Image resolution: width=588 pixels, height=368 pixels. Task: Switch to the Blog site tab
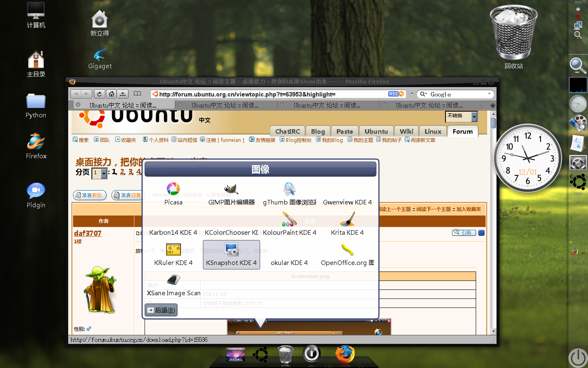point(318,131)
